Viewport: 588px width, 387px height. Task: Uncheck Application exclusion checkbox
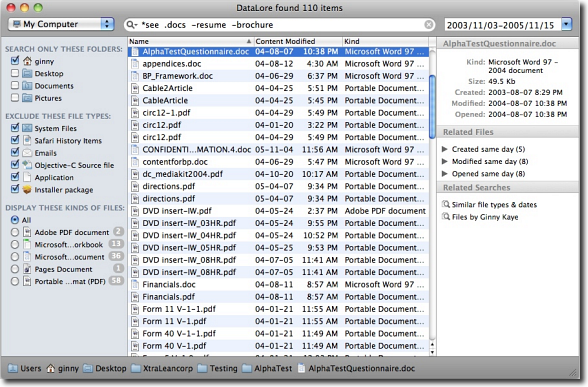15,177
